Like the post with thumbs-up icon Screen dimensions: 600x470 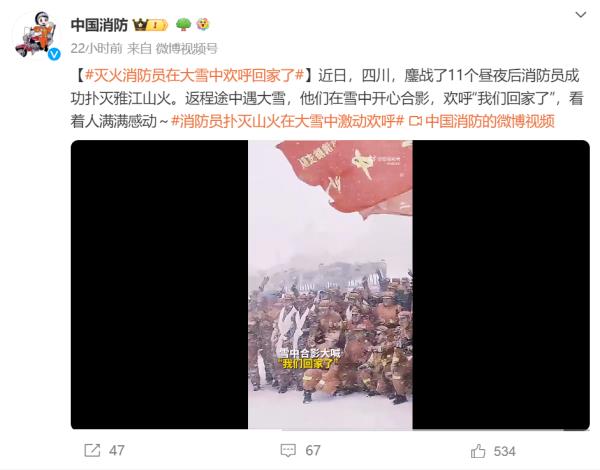coord(478,450)
